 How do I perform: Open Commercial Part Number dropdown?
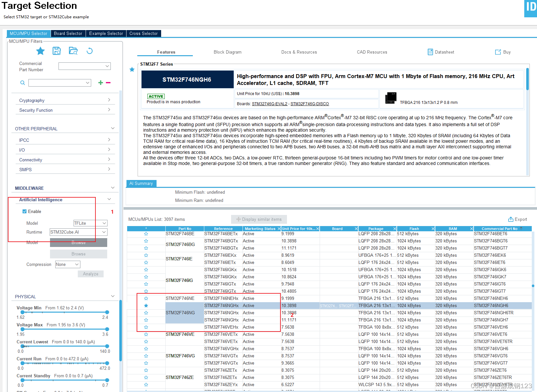pos(107,66)
